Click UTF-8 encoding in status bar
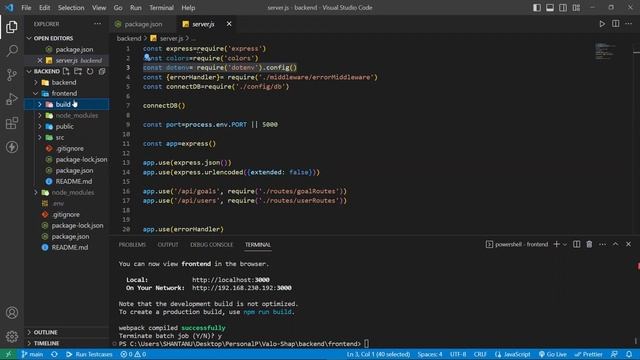640x360 pixels. pyautogui.click(x=458, y=354)
